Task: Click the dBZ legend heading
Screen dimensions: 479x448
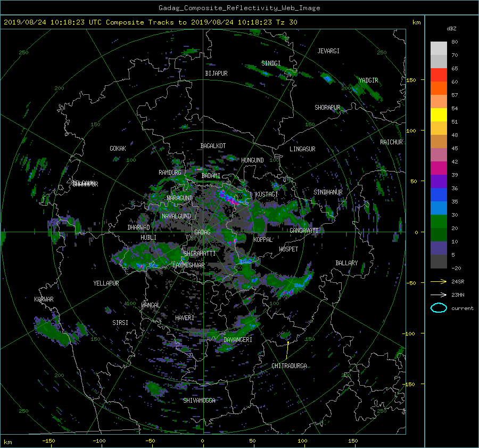Action: (x=451, y=29)
